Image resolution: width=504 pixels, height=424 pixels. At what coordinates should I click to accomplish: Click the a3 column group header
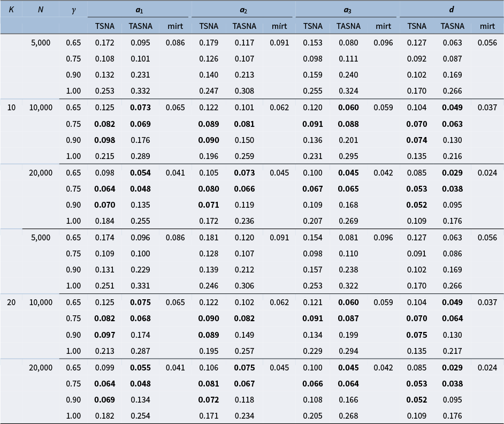347,10
